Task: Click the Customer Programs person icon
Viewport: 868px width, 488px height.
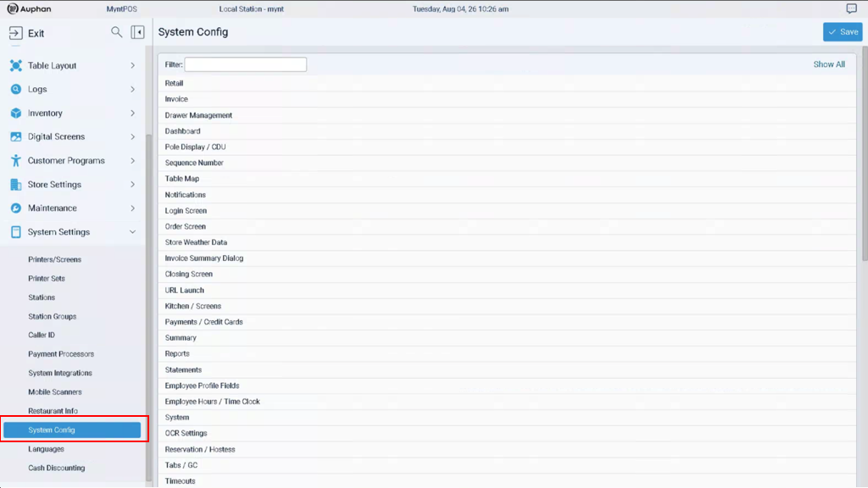Action: 16,160
